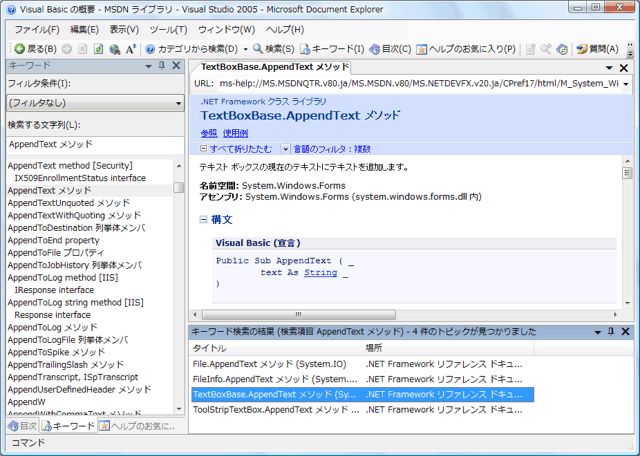Click the stop loading icon in toolbar

(x=82, y=49)
